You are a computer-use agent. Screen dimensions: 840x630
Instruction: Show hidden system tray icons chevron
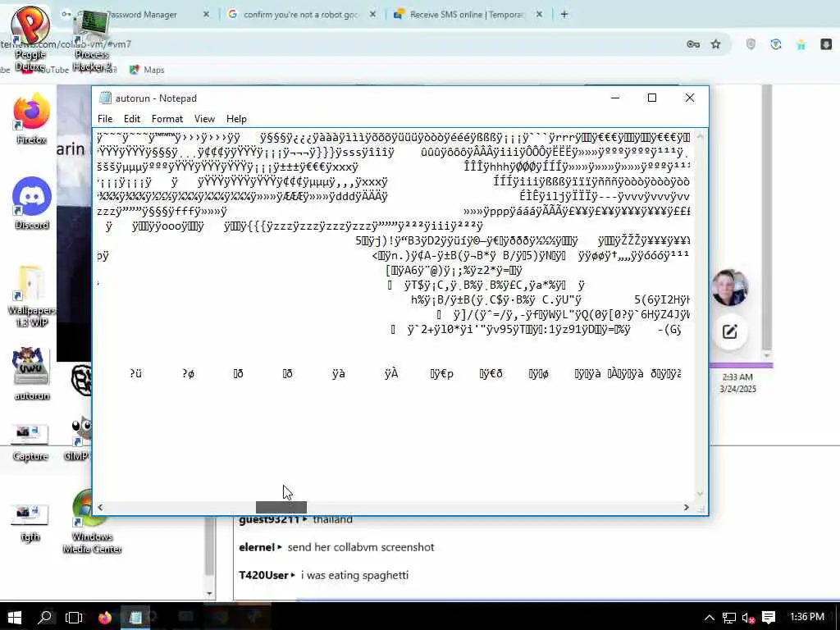(709, 619)
